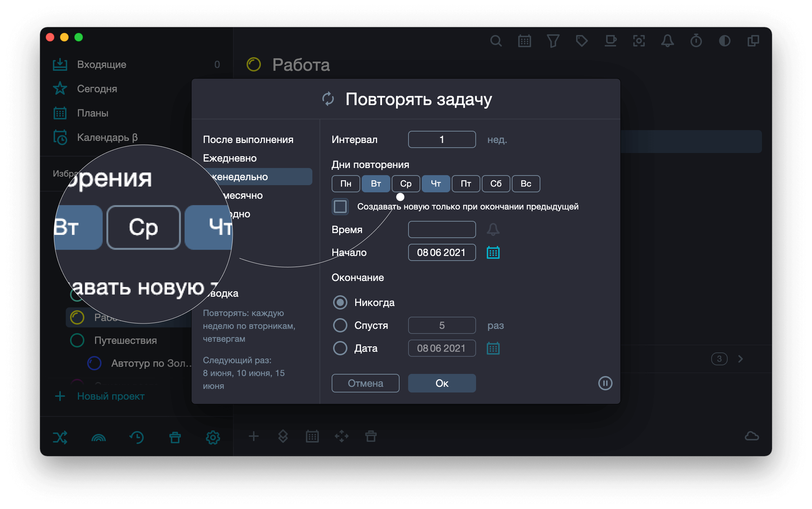Viewport: 812px width, 509px height.
Task: Select the Спустя radio button
Action: tap(340, 325)
